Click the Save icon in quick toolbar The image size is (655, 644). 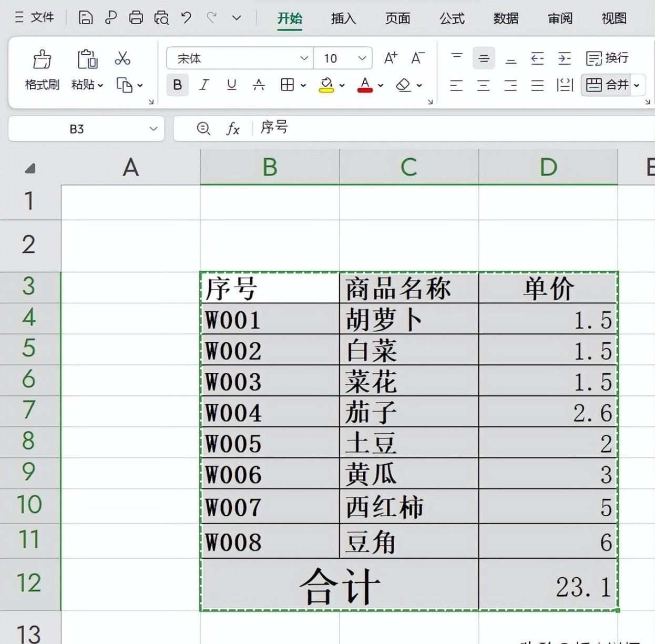click(x=86, y=18)
